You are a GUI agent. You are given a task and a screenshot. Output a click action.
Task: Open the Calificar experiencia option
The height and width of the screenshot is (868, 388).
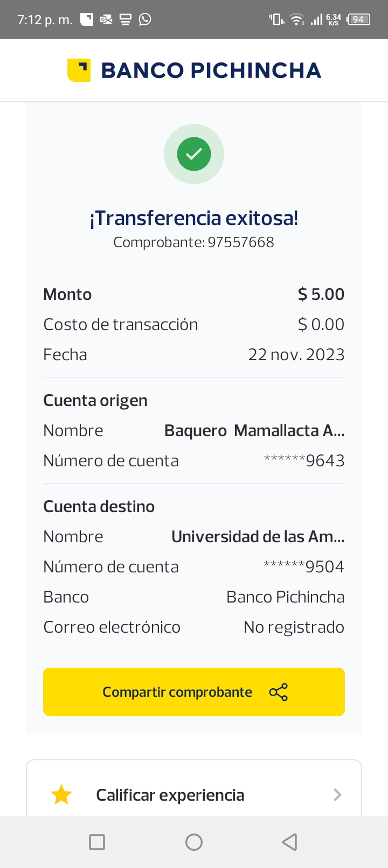click(x=170, y=795)
